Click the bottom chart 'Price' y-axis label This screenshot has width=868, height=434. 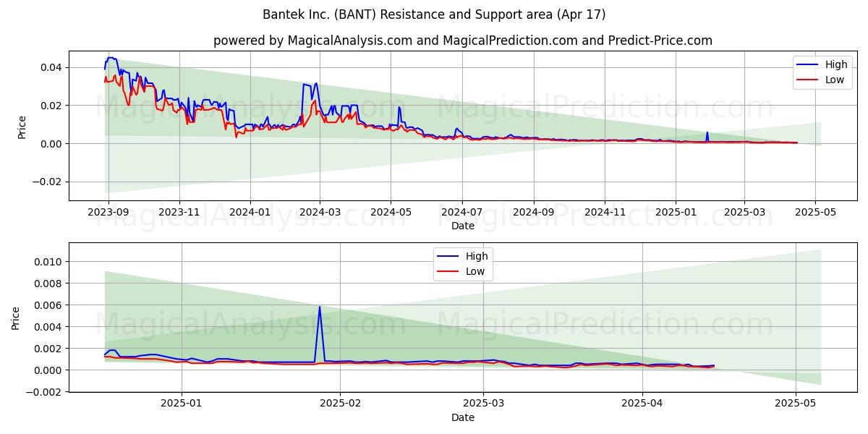pos(16,317)
